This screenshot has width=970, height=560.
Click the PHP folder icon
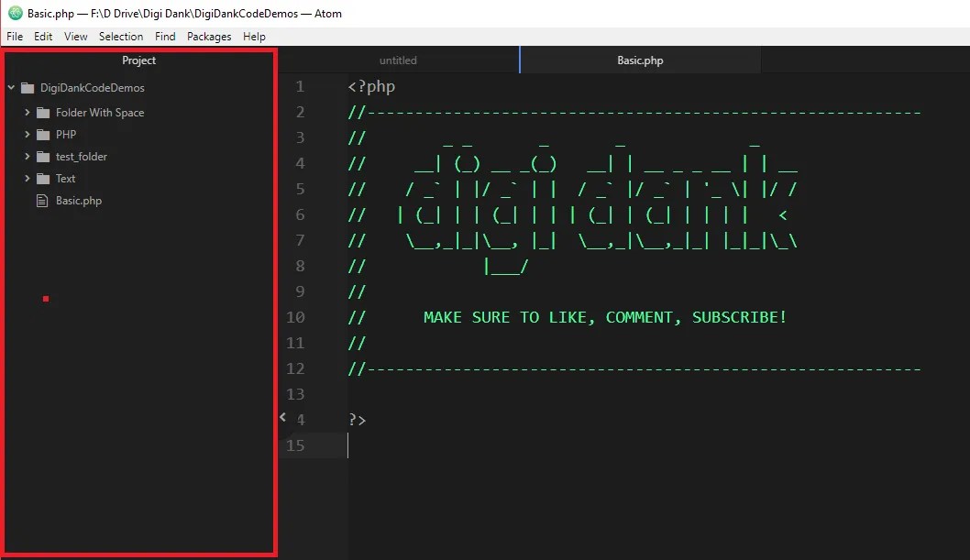(x=43, y=135)
